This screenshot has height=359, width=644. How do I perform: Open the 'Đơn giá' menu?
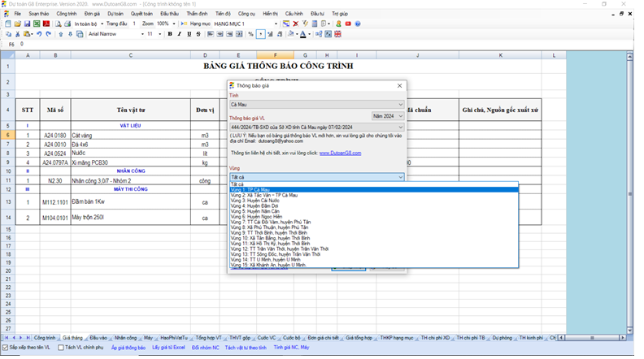(x=92, y=14)
